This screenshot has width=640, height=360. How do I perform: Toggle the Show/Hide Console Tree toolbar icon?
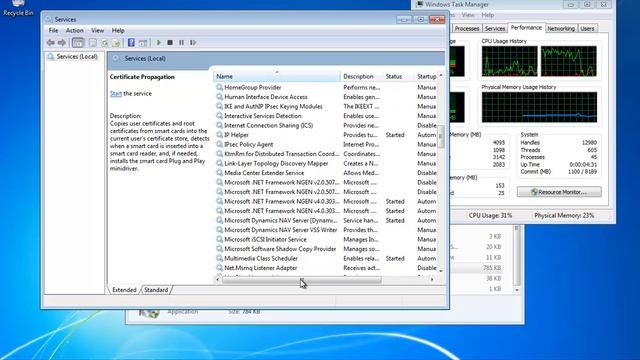tap(78, 42)
